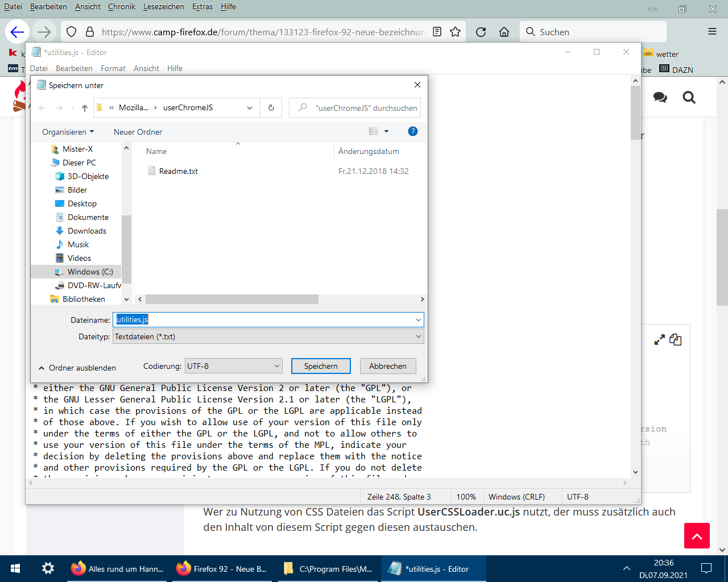This screenshot has height=582, width=728.
Task: Open the dialog help question mark icon
Action: click(x=413, y=131)
